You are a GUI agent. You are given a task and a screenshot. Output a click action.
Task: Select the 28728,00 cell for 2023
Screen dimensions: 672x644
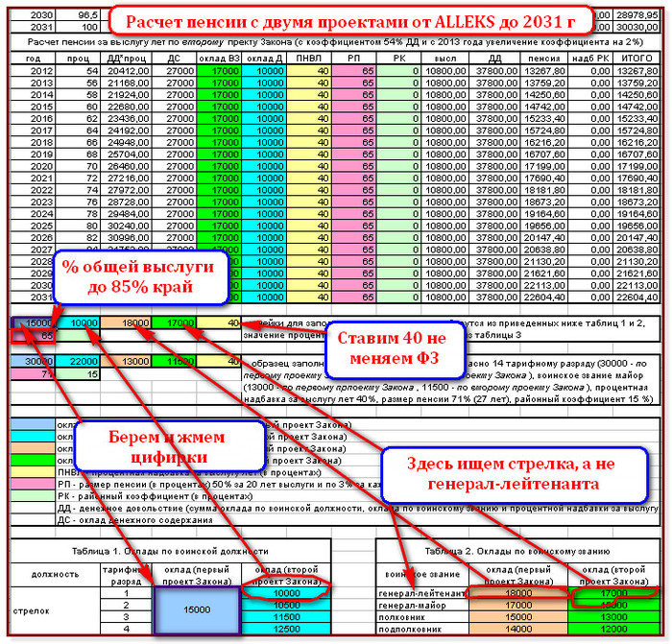[126, 202]
